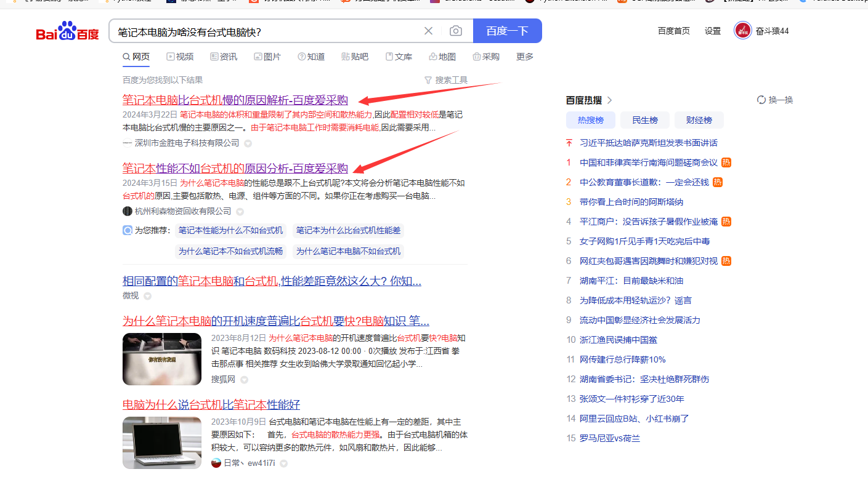
Task: Open hot item 平江商户：没告诉孩子暑假作业被淹
Action: (x=649, y=222)
